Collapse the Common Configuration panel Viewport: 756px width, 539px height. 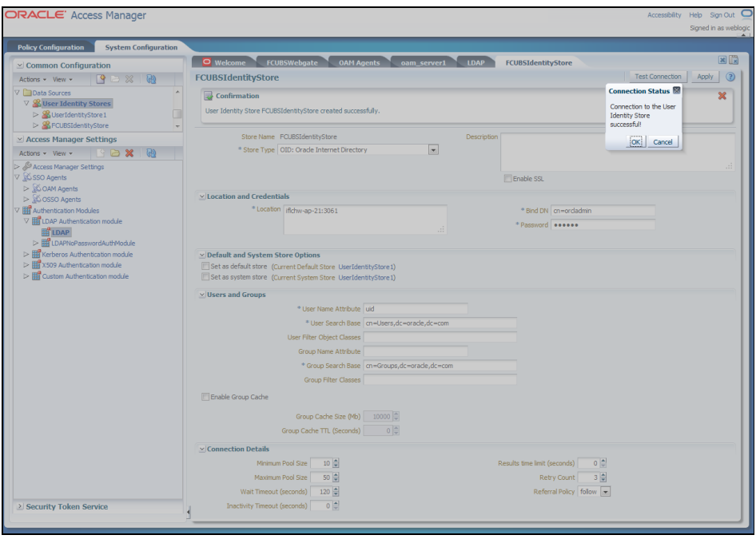coord(20,65)
